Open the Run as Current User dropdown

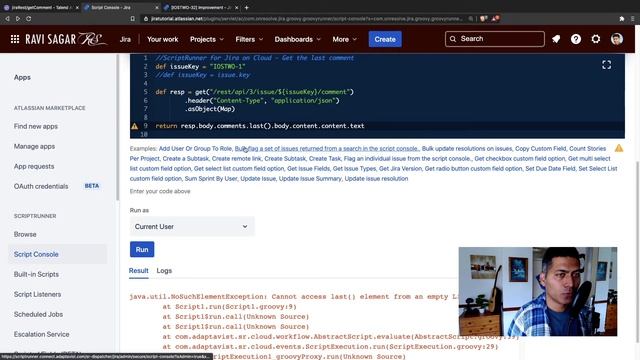tap(192, 227)
